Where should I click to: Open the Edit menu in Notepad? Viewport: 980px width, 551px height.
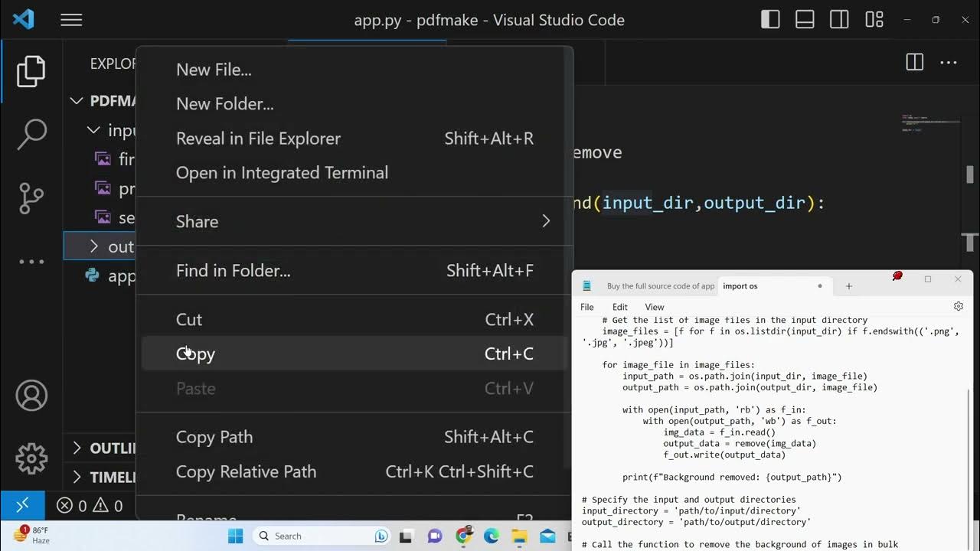click(x=619, y=307)
